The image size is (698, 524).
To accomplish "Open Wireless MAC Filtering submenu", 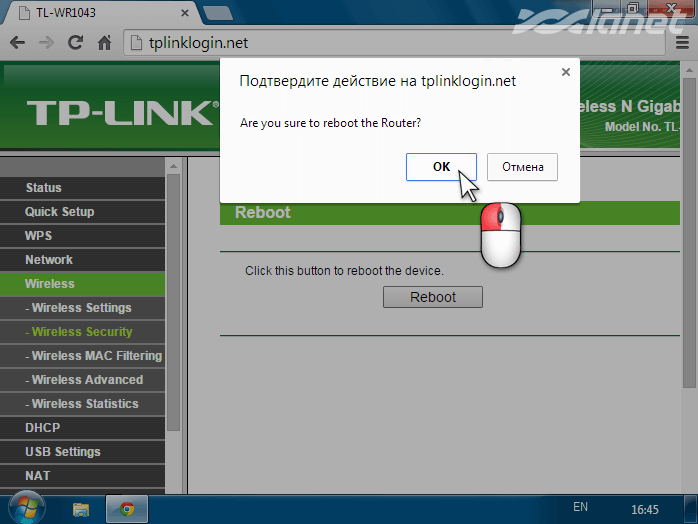I will point(94,356).
